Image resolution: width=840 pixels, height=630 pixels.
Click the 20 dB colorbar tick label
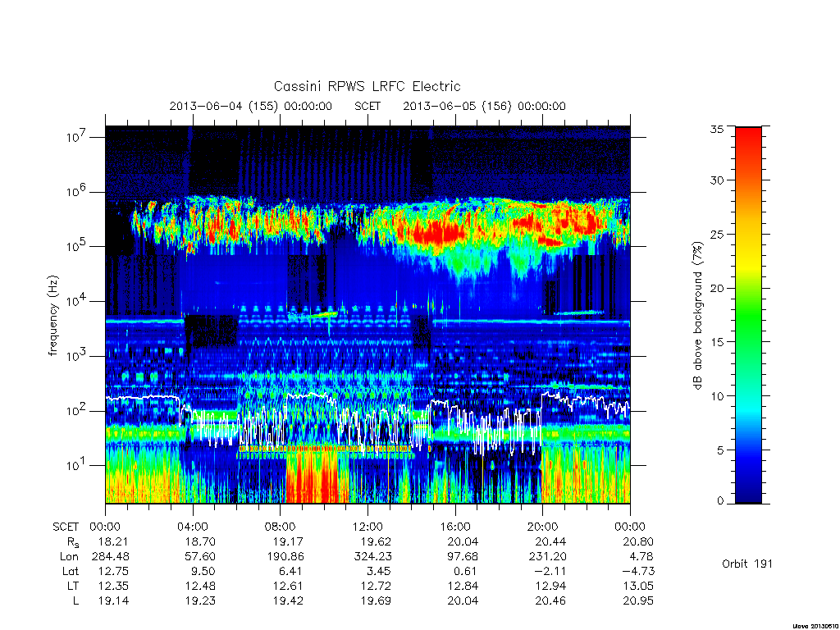point(717,288)
